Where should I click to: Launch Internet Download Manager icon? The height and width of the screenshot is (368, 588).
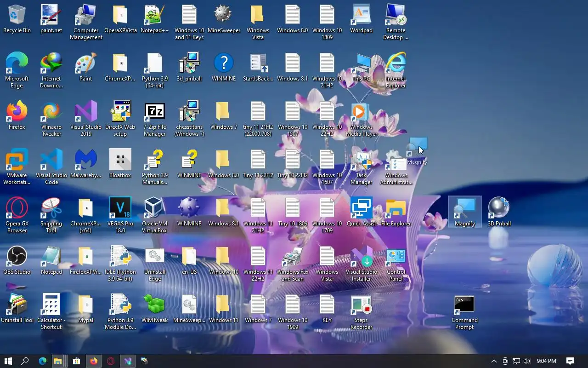pyautogui.click(x=51, y=70)
